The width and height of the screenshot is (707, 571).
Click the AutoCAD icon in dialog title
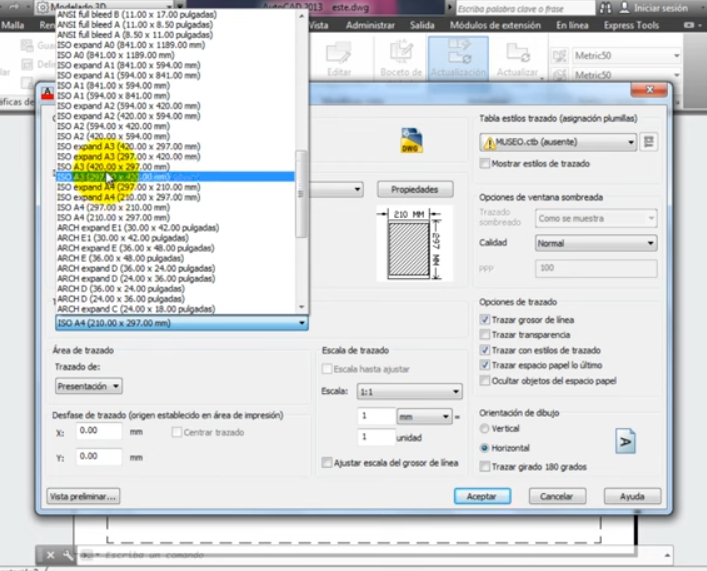tap(47, 93)
